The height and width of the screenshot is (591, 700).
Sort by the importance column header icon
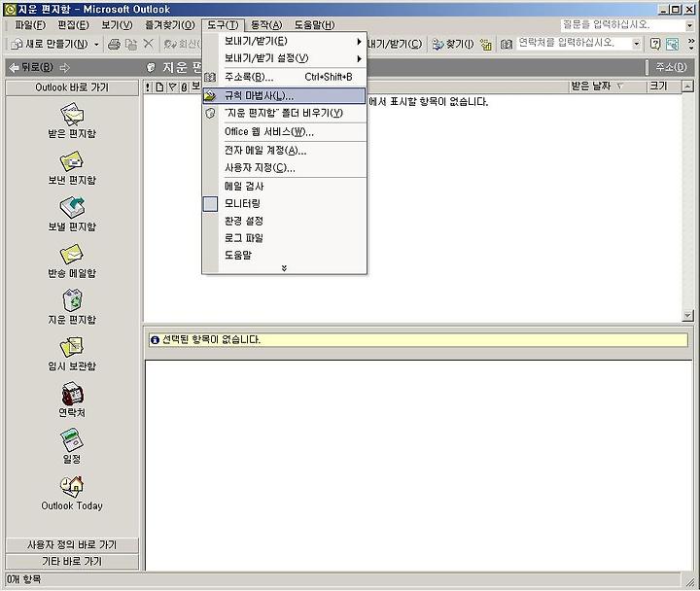148,87
